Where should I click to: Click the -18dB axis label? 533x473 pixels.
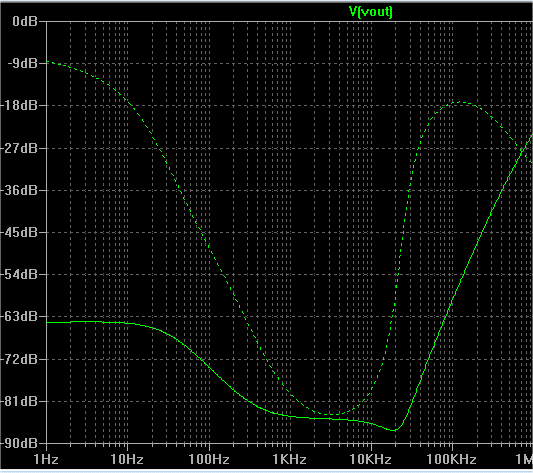point(19,105)
